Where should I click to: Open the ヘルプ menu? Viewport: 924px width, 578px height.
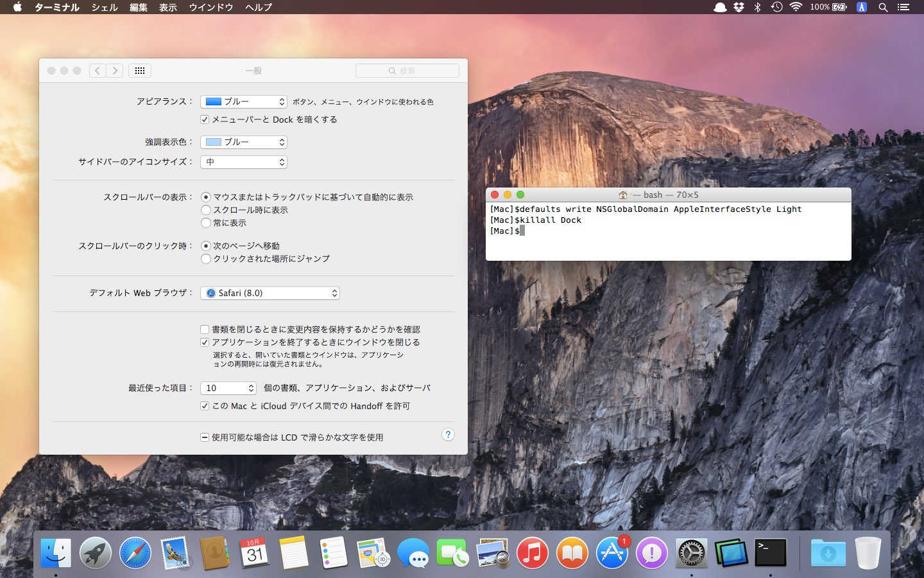259,7
